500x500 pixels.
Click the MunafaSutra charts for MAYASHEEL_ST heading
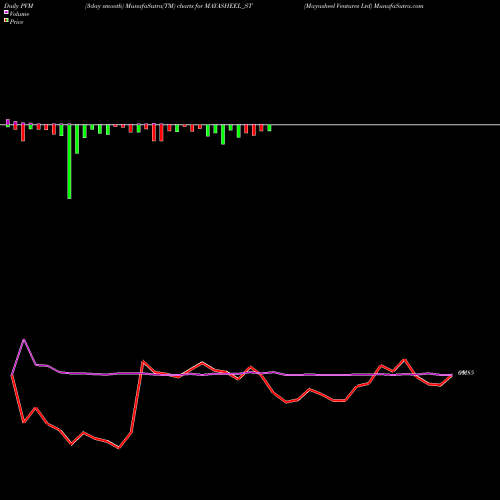(169, 6)
